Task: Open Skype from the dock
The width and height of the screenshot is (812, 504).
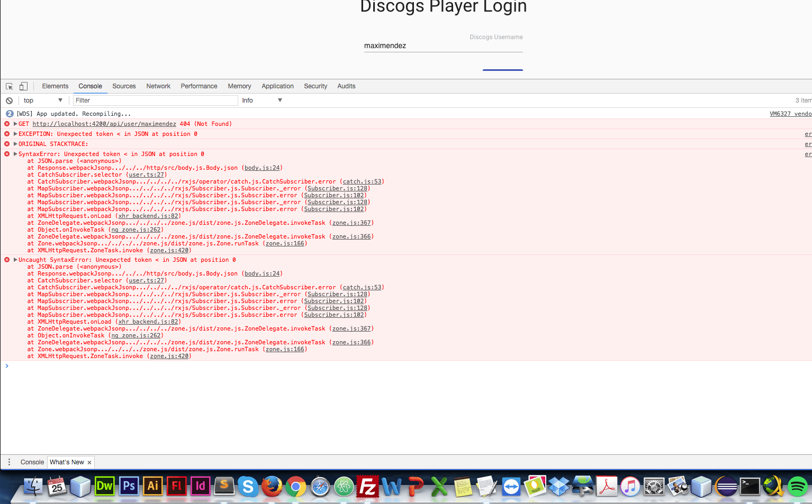Action: pos(248,487)
